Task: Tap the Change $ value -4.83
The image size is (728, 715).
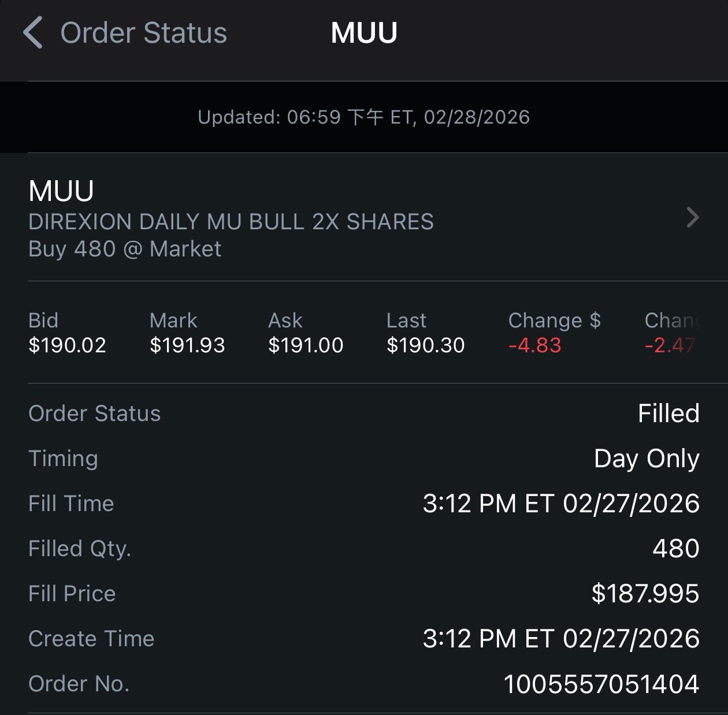Action: coord(535,345)
